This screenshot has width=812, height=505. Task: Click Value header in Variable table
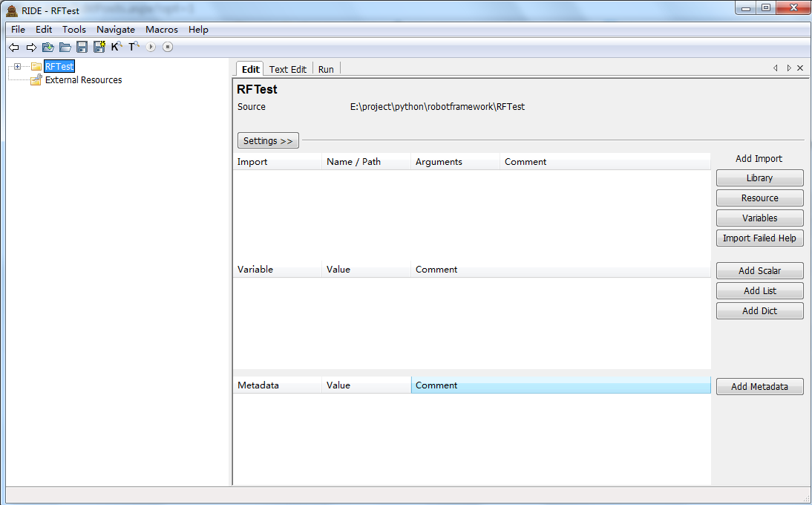(x=366, y=270)
